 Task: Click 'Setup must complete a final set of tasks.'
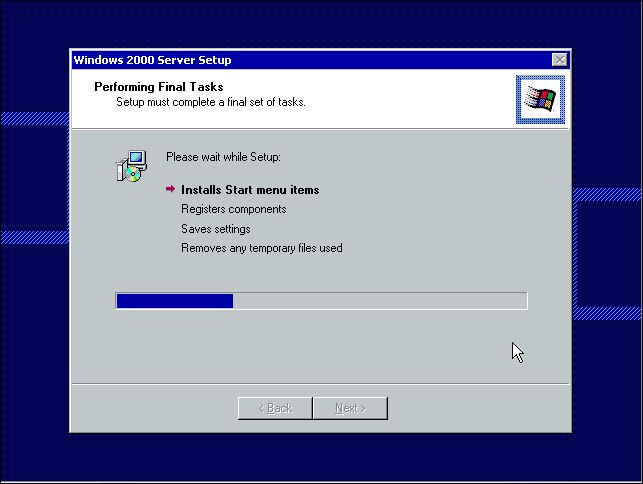pos(211,102)
